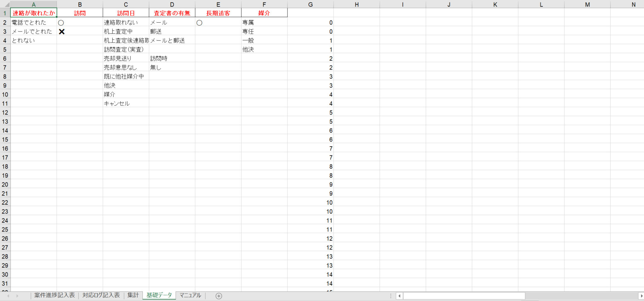
Task: Click the tab bar resize dots handle
Action: [x=391, y=296]
